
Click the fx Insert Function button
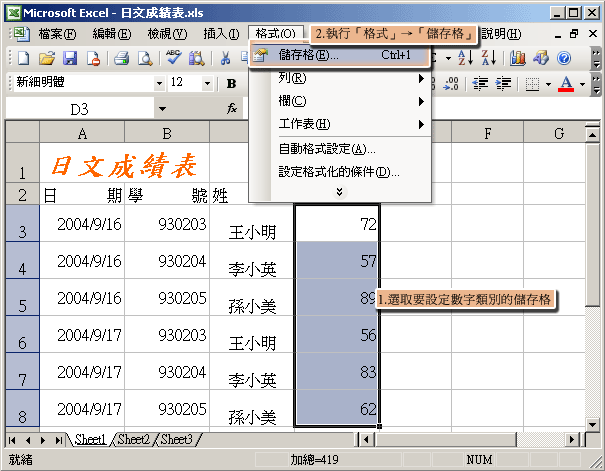232,108
